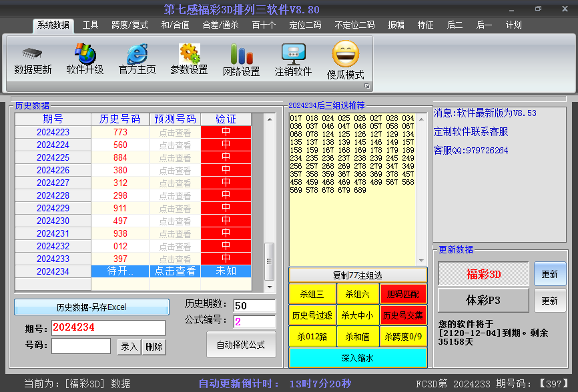The height and width of the screenshot is (392, 578).
Task: Click the 杀和值 button
Action: pyautogui.click(x=358, y=337)
